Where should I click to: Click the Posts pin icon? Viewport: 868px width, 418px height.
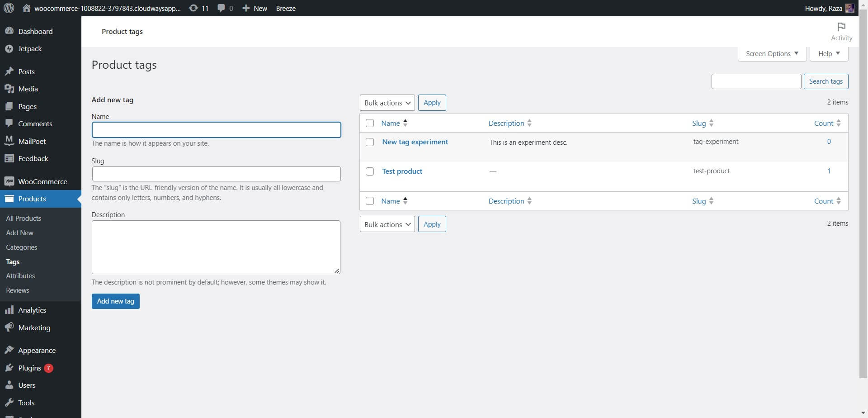9,71
